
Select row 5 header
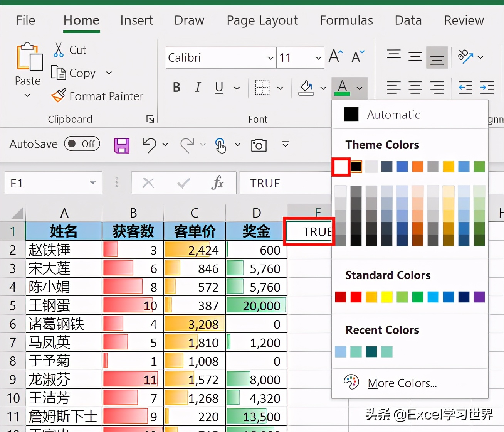(13, 305)
